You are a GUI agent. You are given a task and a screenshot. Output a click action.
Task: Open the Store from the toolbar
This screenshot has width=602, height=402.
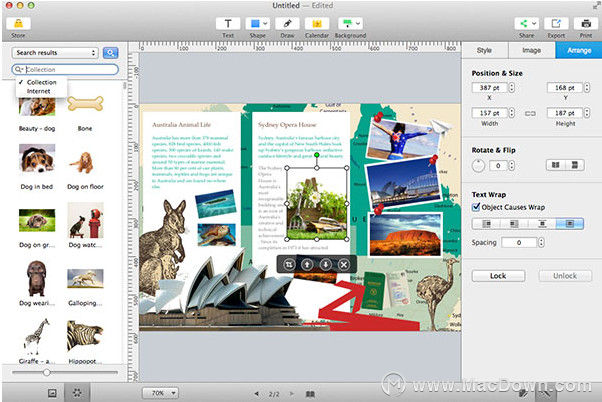click(18, 24)
